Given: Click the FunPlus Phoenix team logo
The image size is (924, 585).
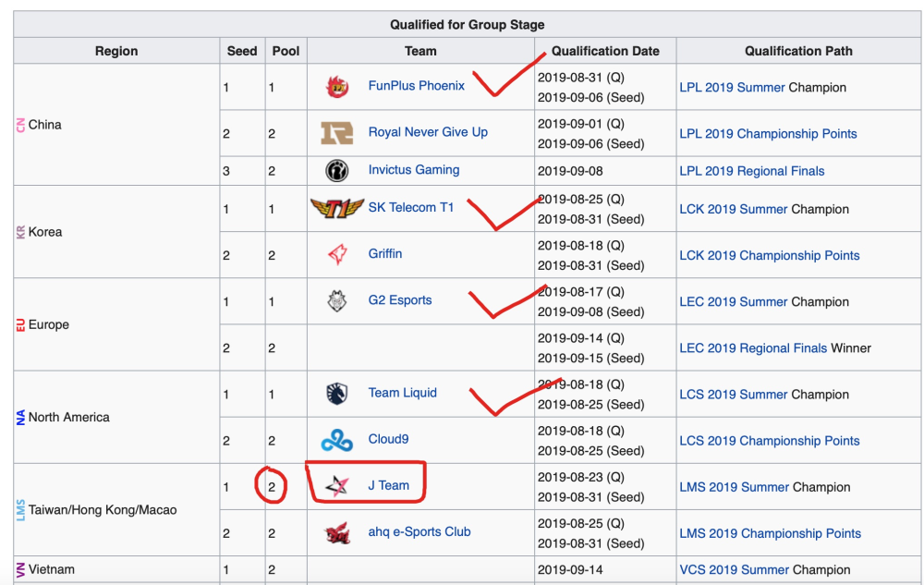Looking at the screenshot, I should pyautogui.click(x=337, y=87).
